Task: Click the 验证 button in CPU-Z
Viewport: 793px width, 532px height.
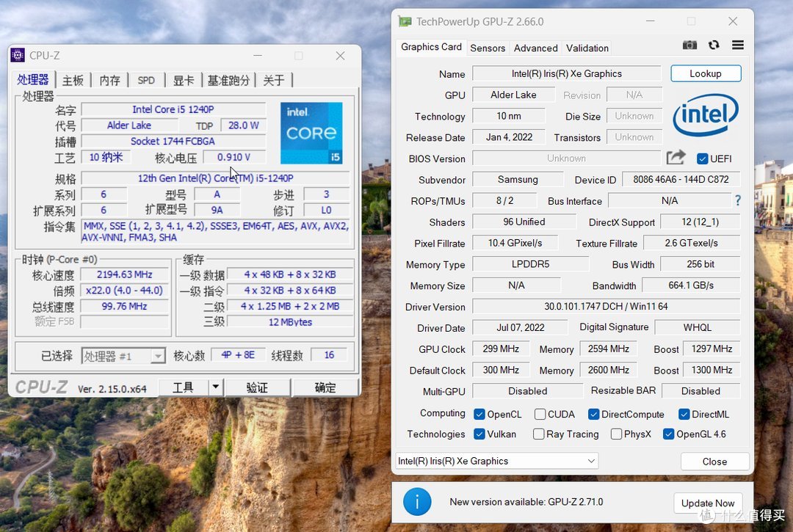Action: pos(257,387)
